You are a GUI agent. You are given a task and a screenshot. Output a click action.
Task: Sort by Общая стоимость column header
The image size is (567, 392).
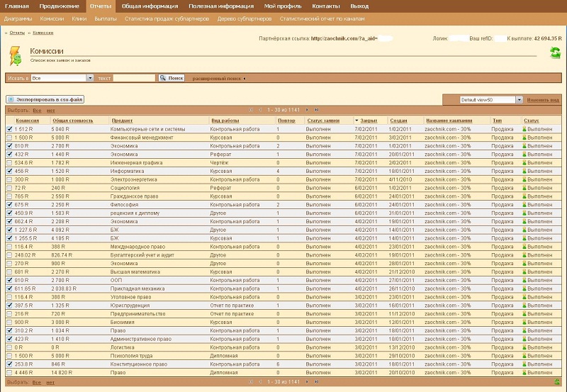pyautogui.click(x=73, y=121)
